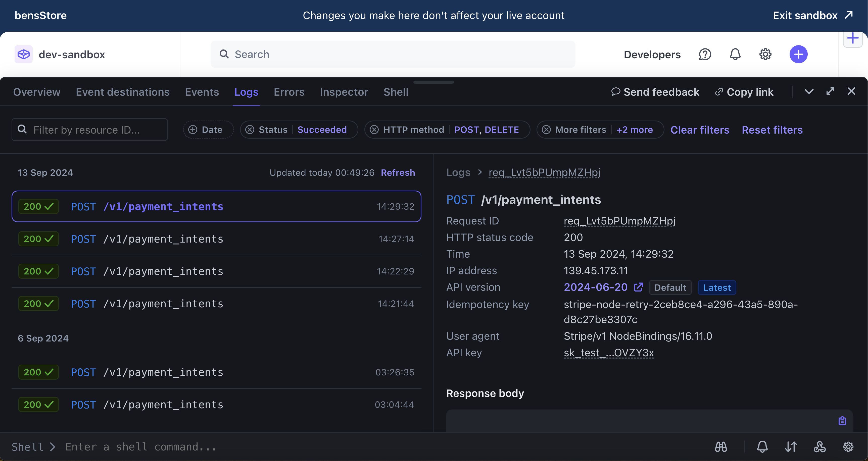This screenshot has height=461, width=868.
Task: Click the Exit sandbox arrow icon
Action: pyautogui.click(x=848, y=15)
